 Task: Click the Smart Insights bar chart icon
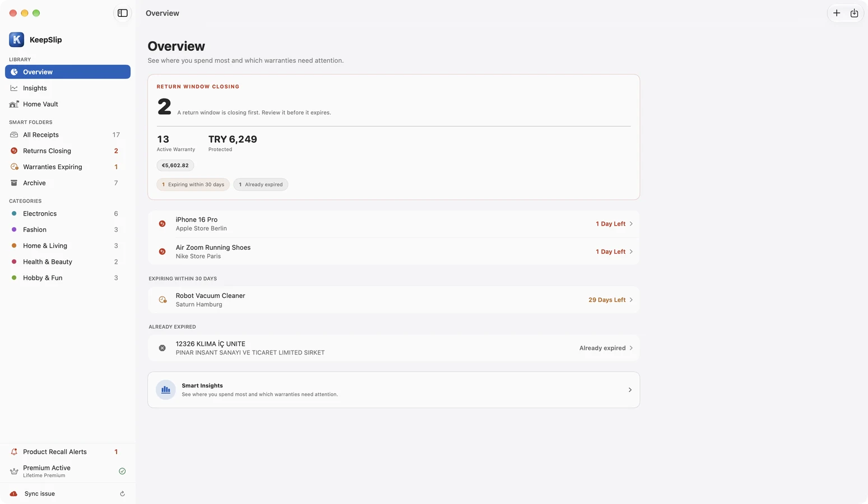[166, 390]
